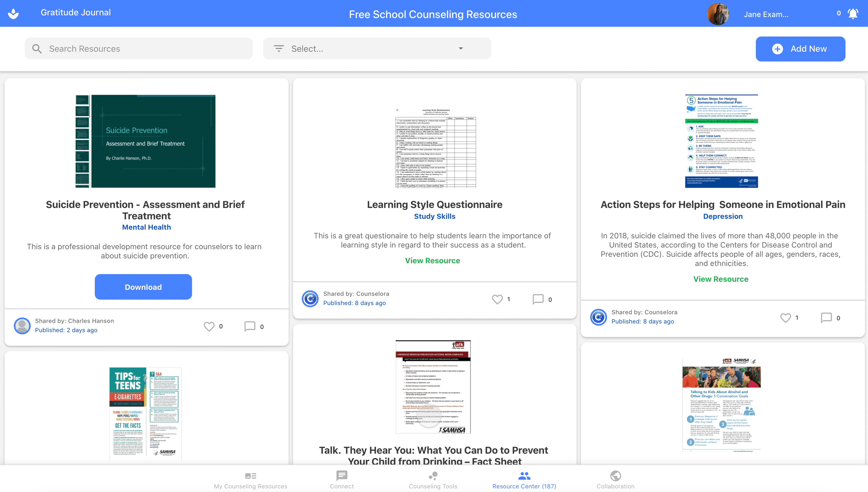View the Action Steps resource
868x492 pixels.
[721, 279]
